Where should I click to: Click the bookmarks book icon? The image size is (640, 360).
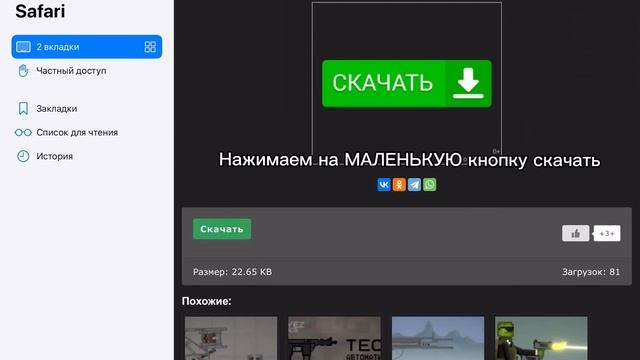tap(23, 109)
